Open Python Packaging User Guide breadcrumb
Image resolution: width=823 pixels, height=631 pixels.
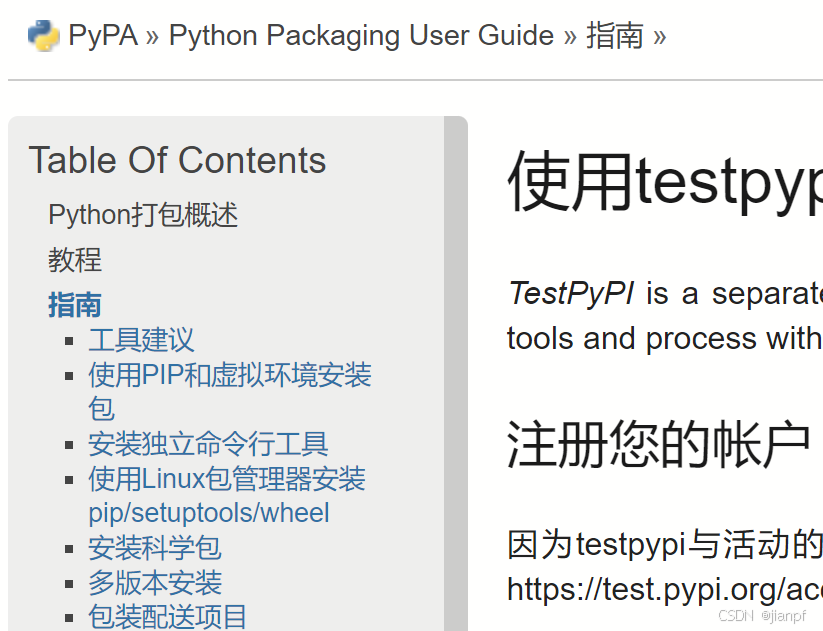click(361, 36)
